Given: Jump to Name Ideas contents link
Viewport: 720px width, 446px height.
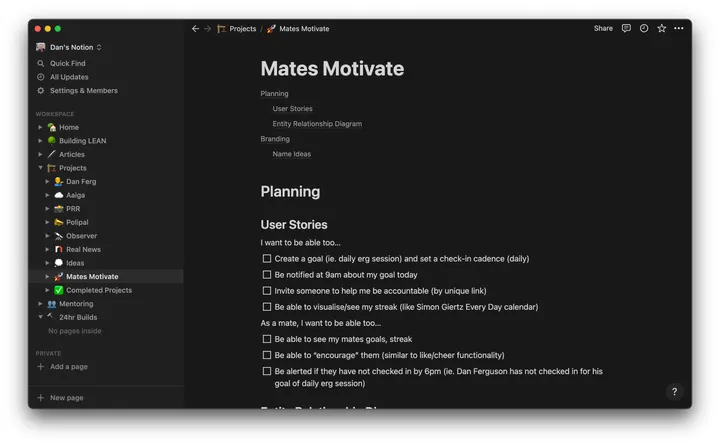Looking at the screenshot, I should pos(291,154).
